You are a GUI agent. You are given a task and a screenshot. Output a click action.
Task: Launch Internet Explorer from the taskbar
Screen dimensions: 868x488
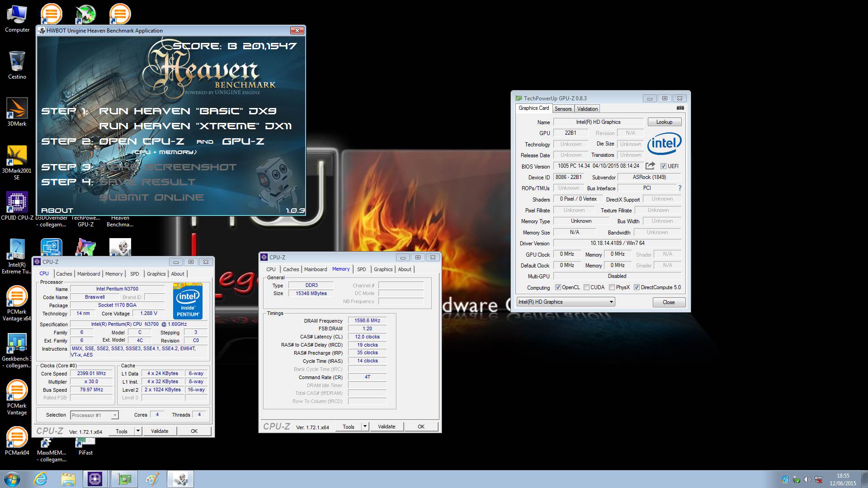pos(41,479)
